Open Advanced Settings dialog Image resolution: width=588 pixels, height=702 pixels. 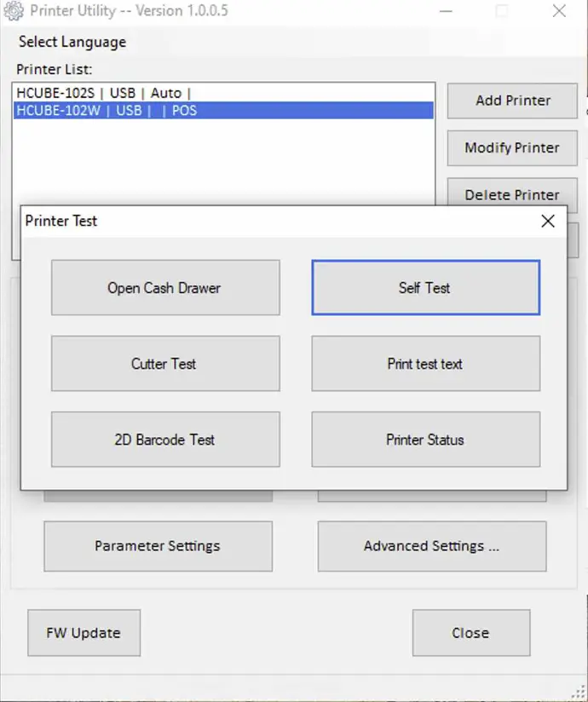(432, 546)
